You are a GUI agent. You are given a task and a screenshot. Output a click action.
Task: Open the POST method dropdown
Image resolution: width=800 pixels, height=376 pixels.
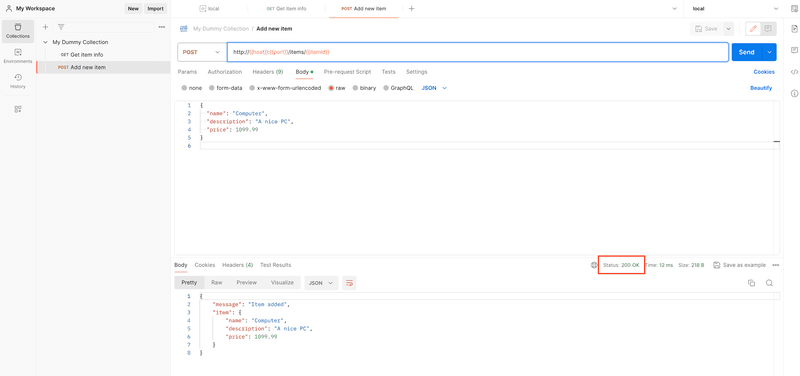tap(201, 52)
